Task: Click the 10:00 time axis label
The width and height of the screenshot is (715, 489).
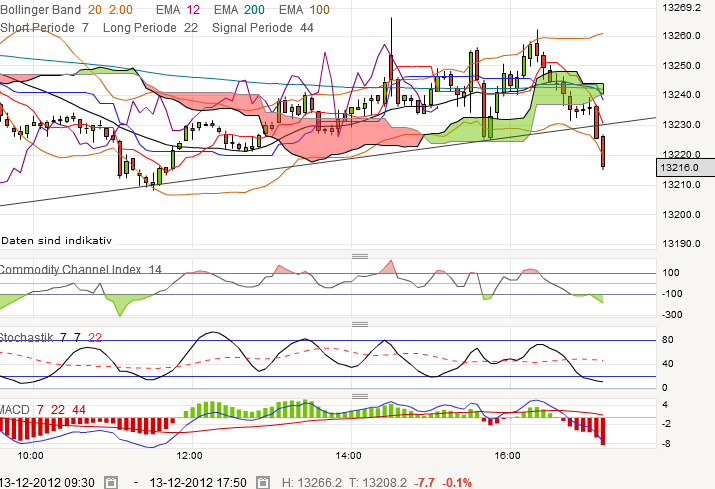Action: tap(31, 456)
